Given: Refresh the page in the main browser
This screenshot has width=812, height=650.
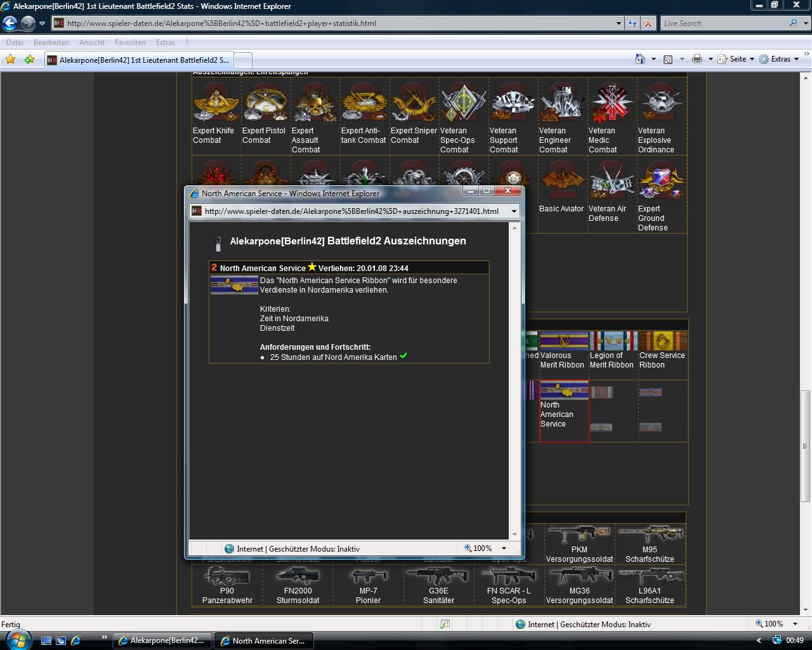Looking at the screenshot, I should (x=632, y=23).
